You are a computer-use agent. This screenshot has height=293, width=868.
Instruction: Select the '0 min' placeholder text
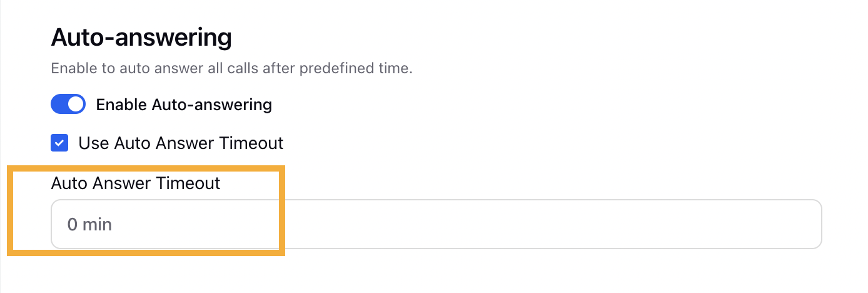pos(89,224)
